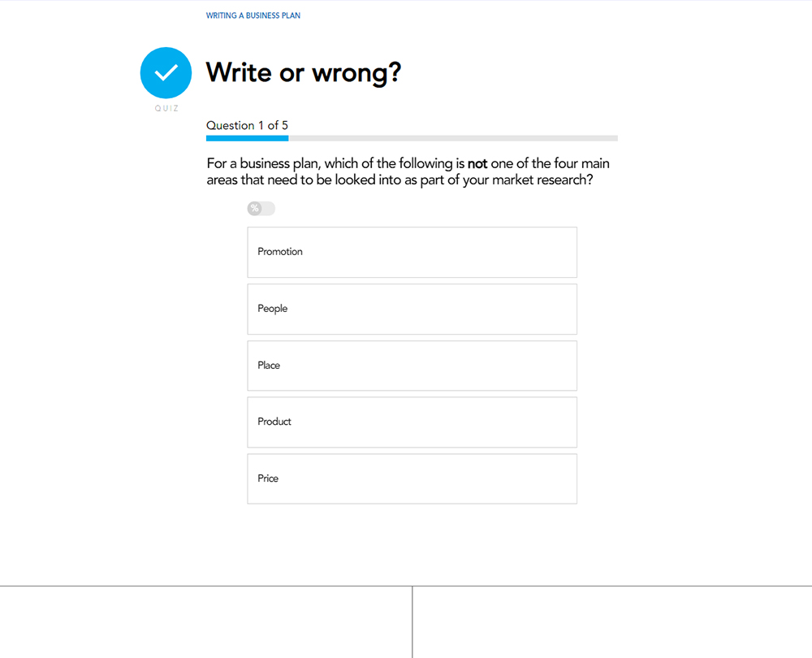Select Product as the answer
This screenshot has width=812, height=658.
coord(412,422)
